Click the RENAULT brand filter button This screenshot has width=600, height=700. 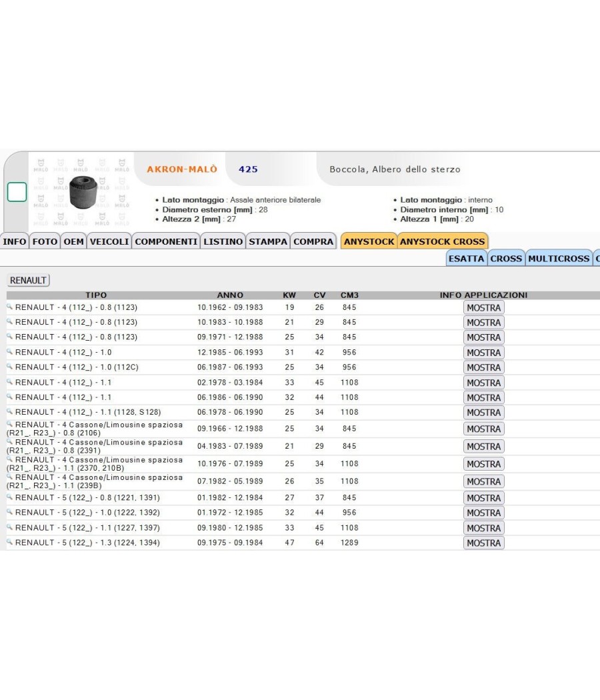coord(28,281)
